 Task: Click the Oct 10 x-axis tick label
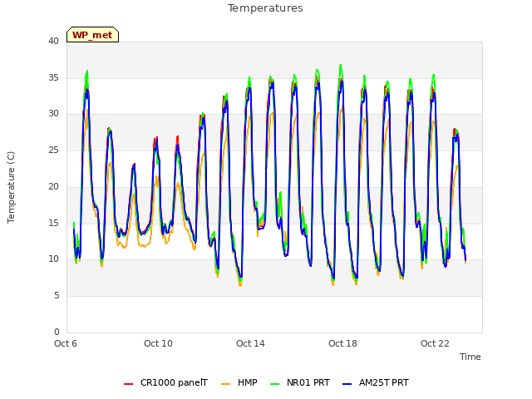(x=158, y=343)
